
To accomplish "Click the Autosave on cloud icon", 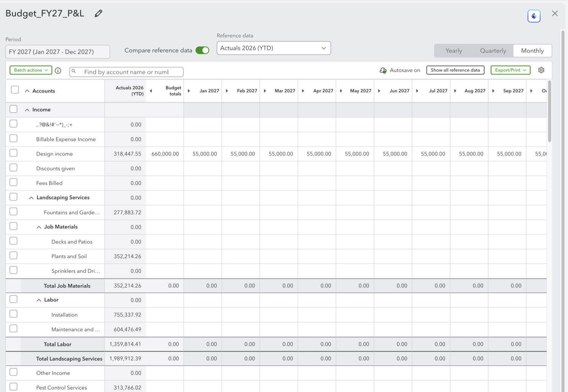I will (x=383, y=70).
